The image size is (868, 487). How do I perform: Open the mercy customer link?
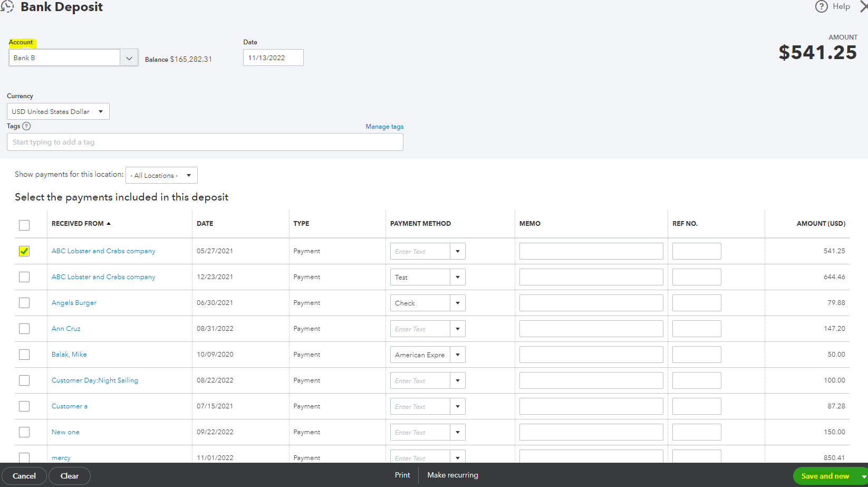[x=61, y=458]
